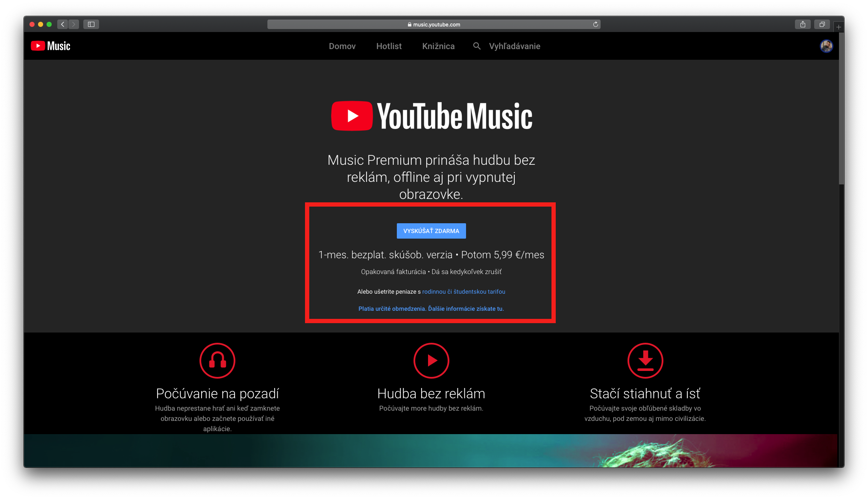Viewport: 868px width, 499px height.
Task: Click the download icon above Stačí stiahnuť
Action: 645,361
